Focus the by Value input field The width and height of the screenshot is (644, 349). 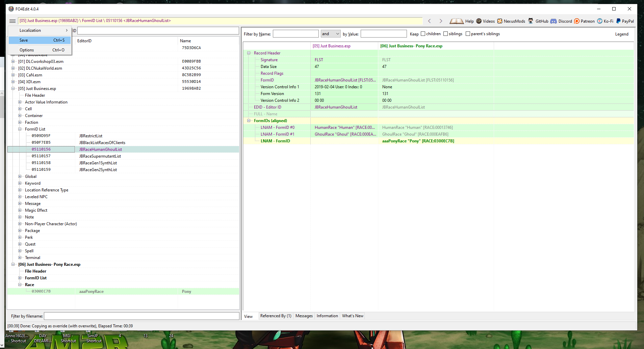pos(384,34)
